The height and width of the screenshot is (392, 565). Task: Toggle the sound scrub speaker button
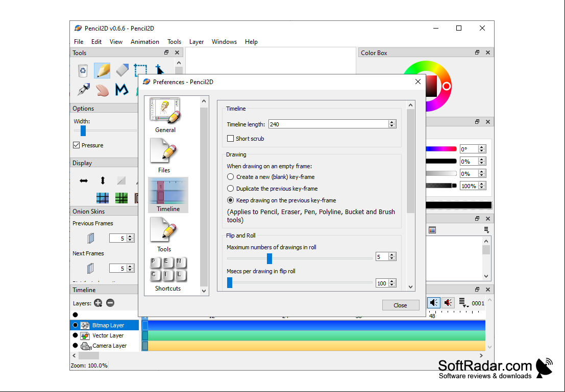[448, 303]
